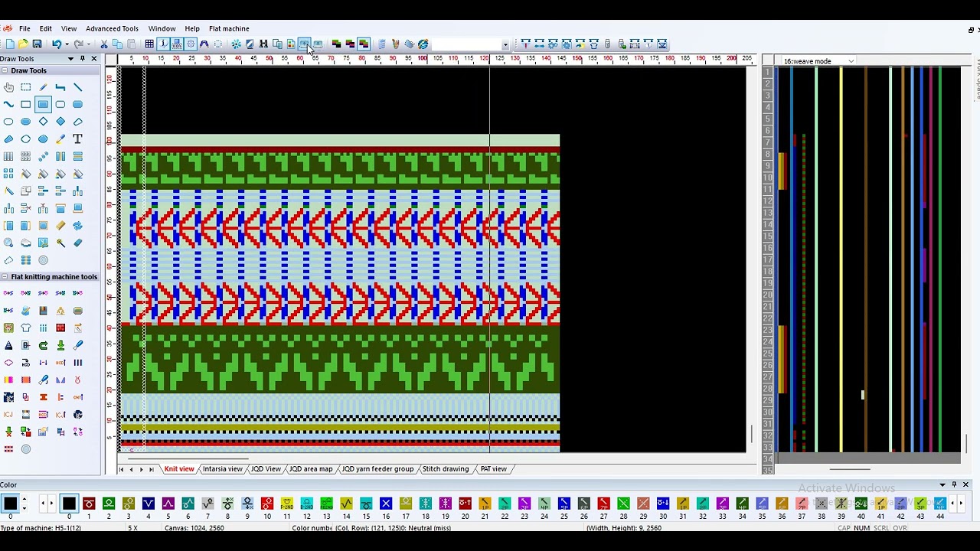Click the Cut scissors icon

pyautogui.click(x=103, y=44)
